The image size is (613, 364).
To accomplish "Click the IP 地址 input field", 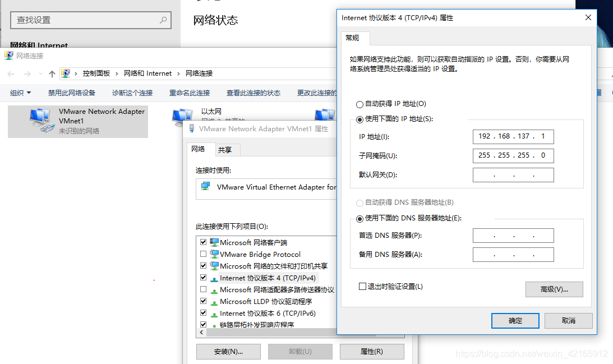I will click(x=513, y=136).
